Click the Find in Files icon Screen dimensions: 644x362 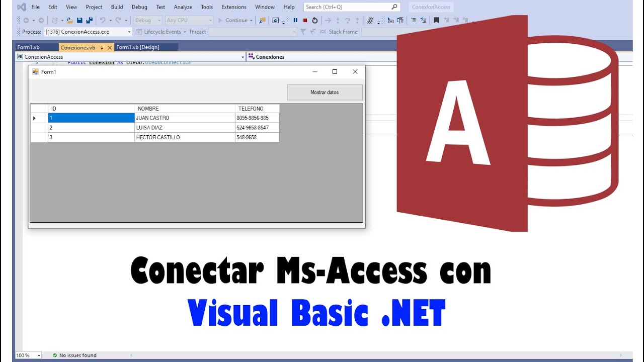click(x=262, y=20)
